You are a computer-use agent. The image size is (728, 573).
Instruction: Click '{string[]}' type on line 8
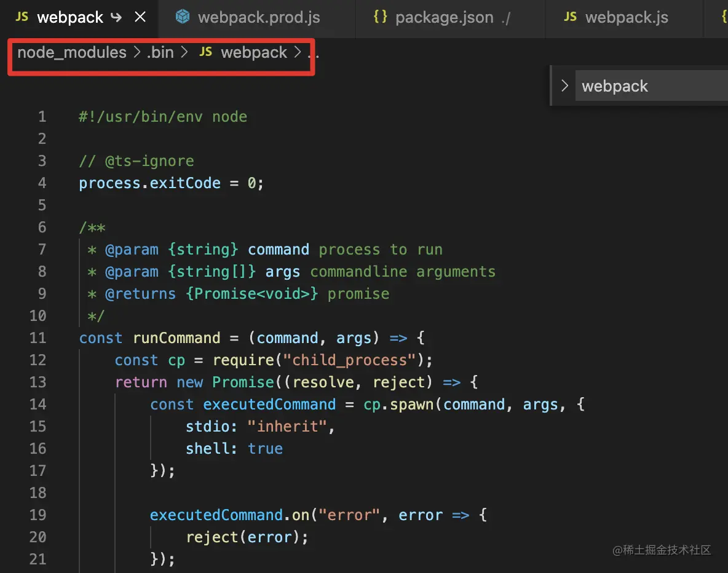click(x=212, y=272)
